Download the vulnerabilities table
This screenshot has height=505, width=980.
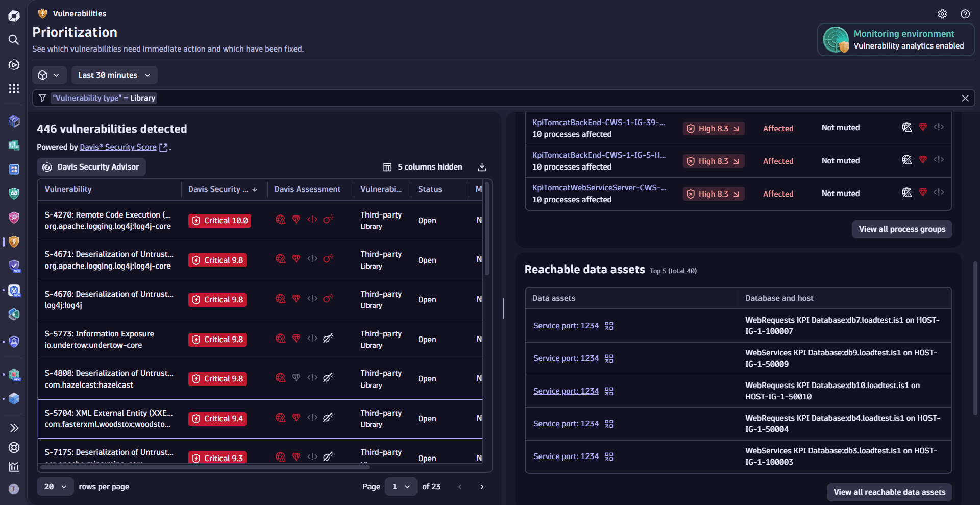click(482, 167)
